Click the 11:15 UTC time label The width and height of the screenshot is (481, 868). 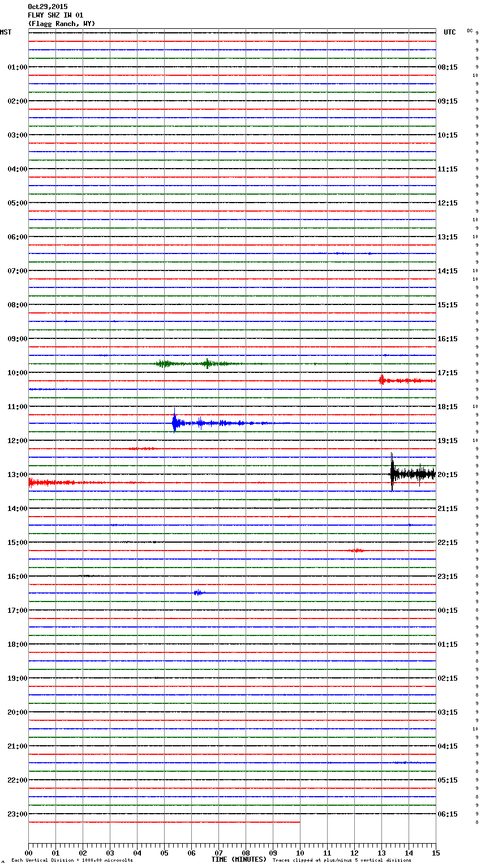pos(448,169)
